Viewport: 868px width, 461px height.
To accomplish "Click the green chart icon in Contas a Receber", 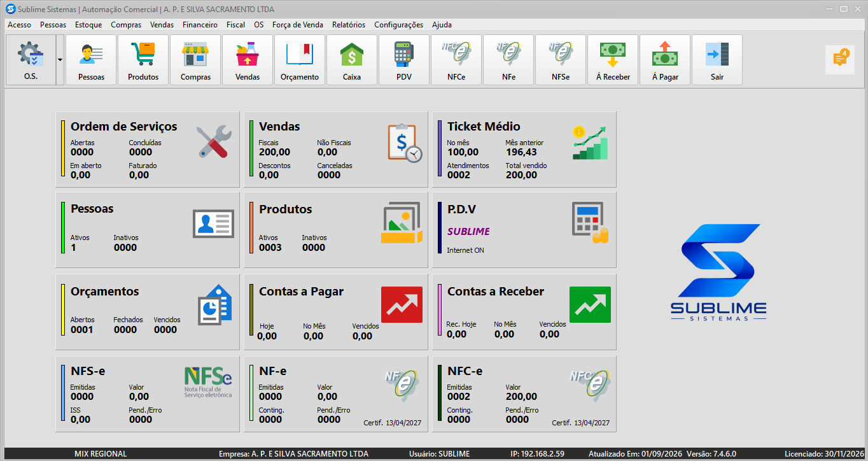I will click(590, 304).
